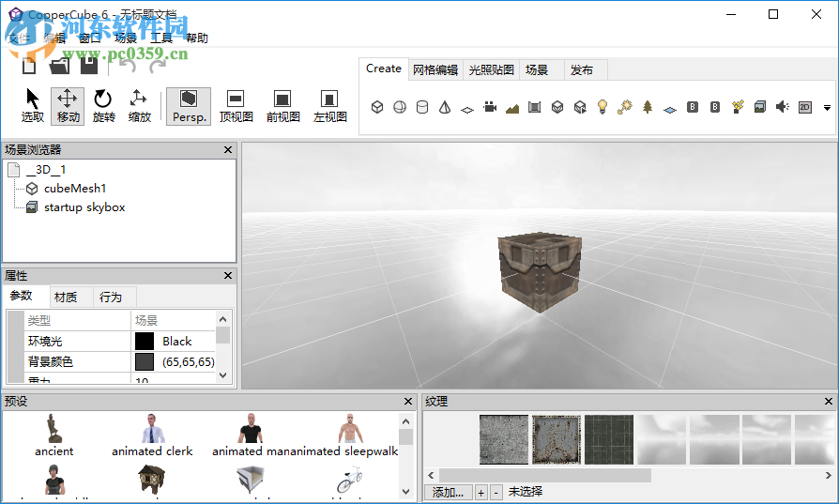Switch to the 光照贴图 tab
Image resolution: width=839 pixels, height=504 pixels.
click(x=491, y=70)
